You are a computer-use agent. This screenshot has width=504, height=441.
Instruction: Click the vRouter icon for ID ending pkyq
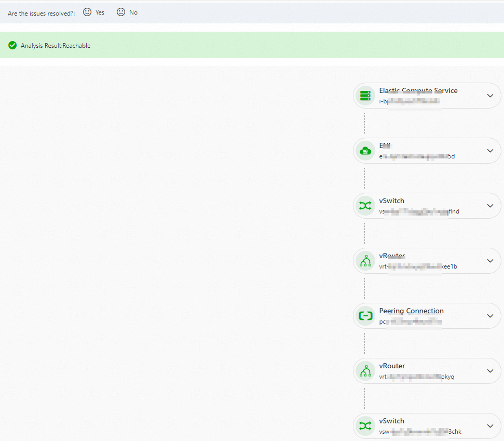click(365, 371)
